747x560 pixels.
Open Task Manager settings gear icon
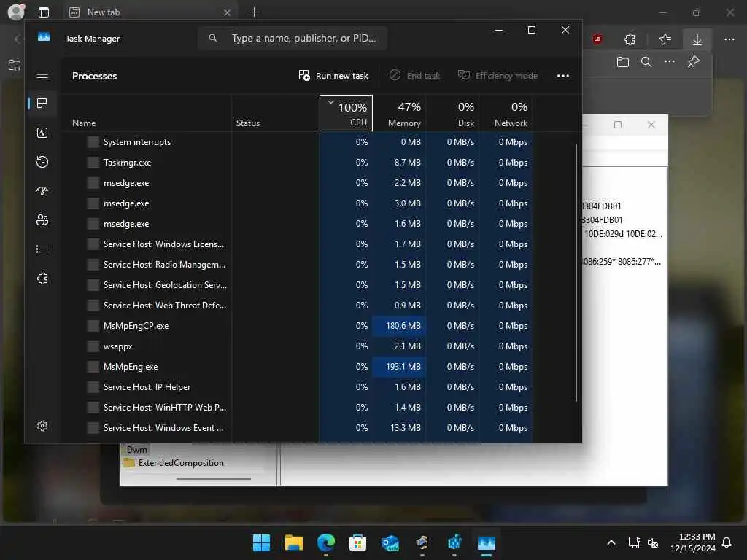coord(42,426)
